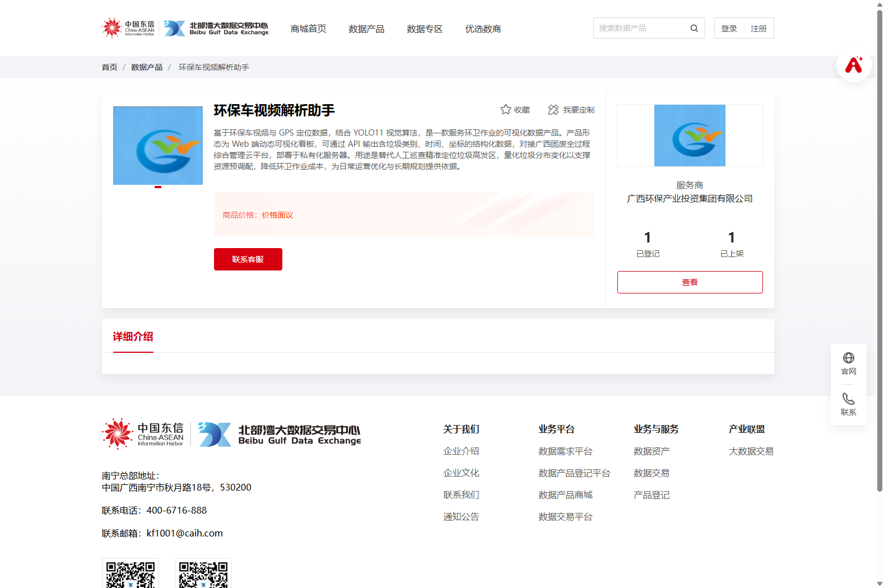Go to 数据产品 in breadcrumb
The image size is (884, 588).
pyautogui.click(x=147, y=67)
